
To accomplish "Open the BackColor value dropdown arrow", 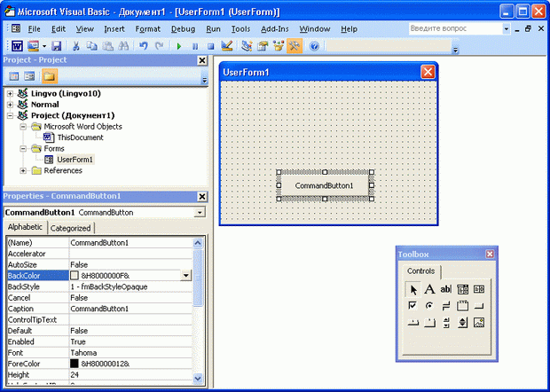I will coord(186,276).
